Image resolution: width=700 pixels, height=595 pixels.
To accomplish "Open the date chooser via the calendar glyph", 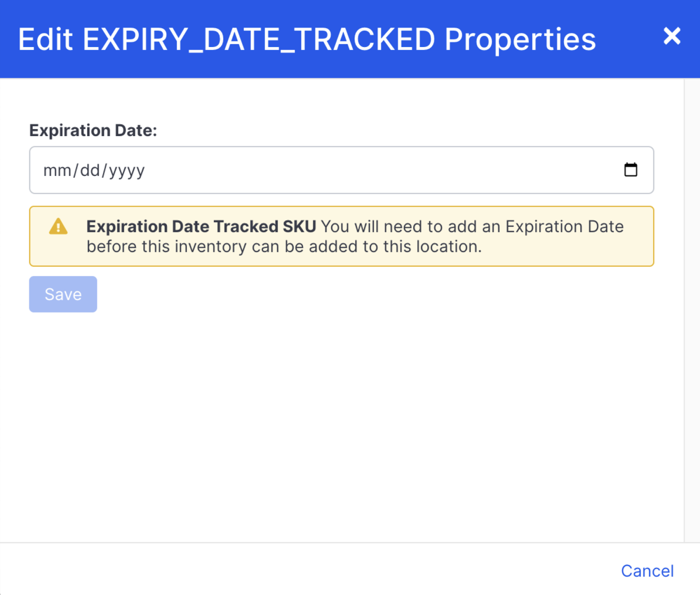I will pos(630,170).
